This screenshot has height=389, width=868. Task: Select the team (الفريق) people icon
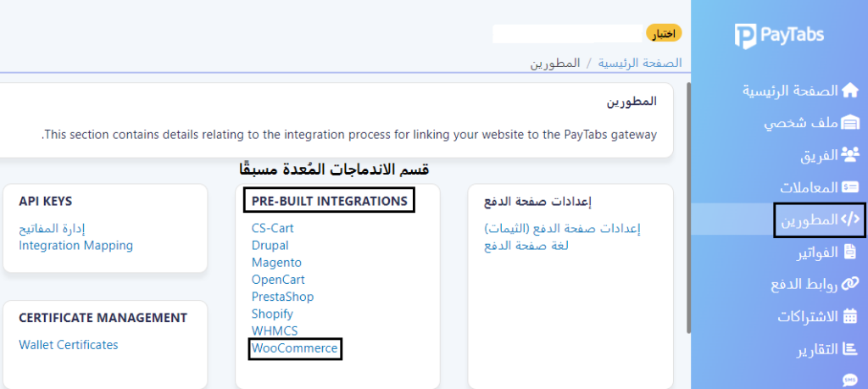(x=849, y=155)
